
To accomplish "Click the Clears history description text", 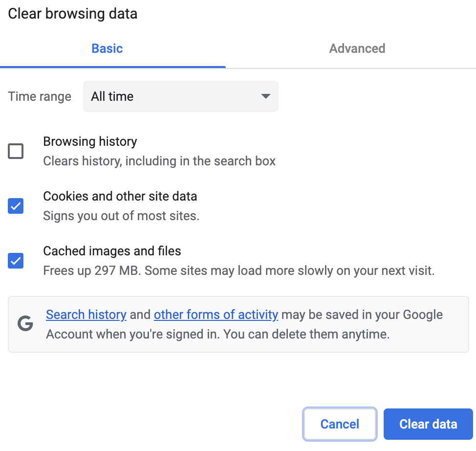I will click(159, 161).
